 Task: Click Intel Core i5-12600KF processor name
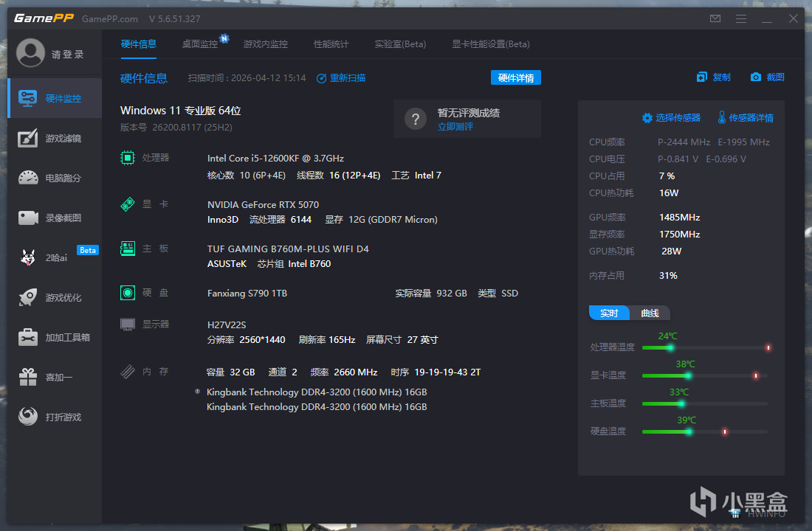[x=275, y=159]
